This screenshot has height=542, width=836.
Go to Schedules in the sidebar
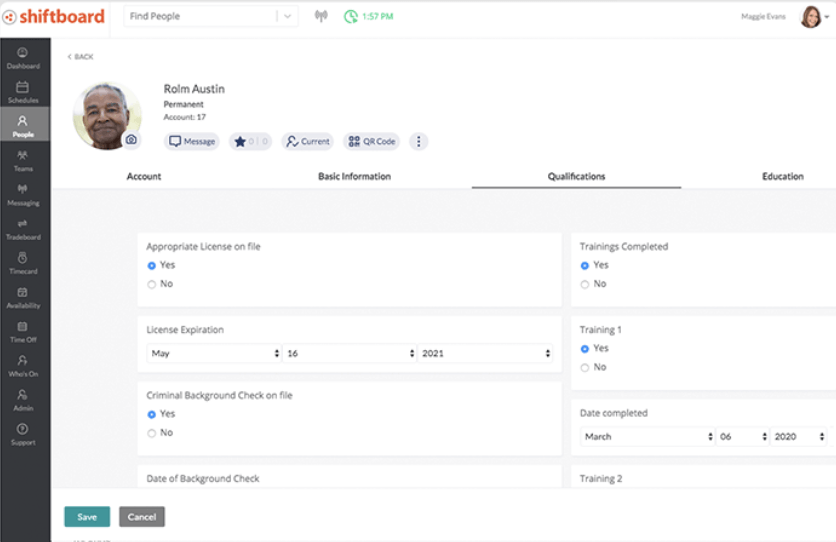point(22,91)
